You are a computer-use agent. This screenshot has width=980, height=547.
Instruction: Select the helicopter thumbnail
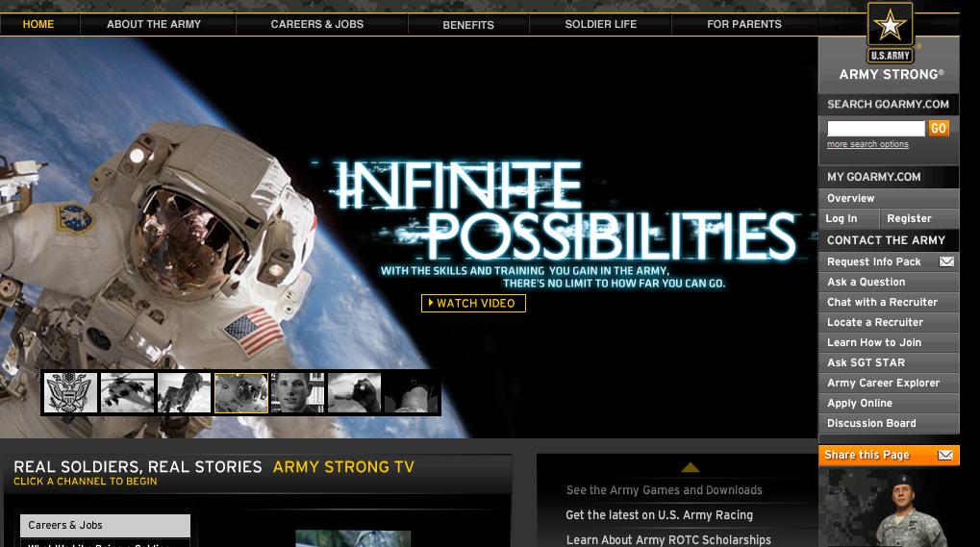pos(127,393)
